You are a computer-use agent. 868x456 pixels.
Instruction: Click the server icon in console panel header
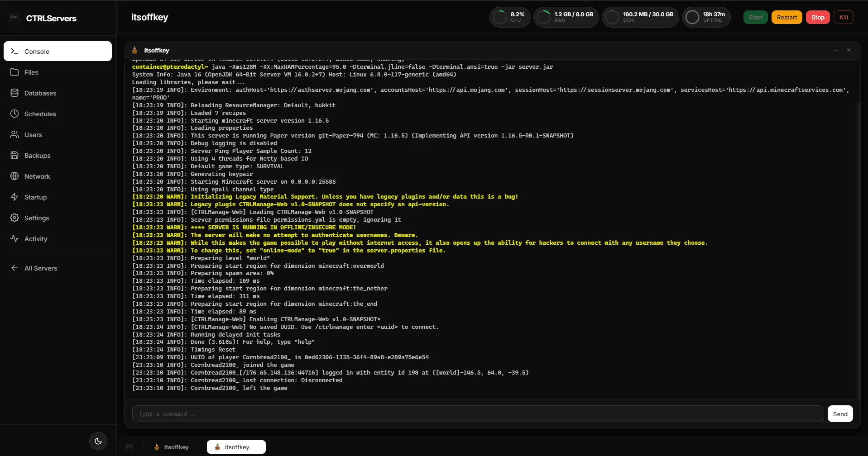coord(134,50)
